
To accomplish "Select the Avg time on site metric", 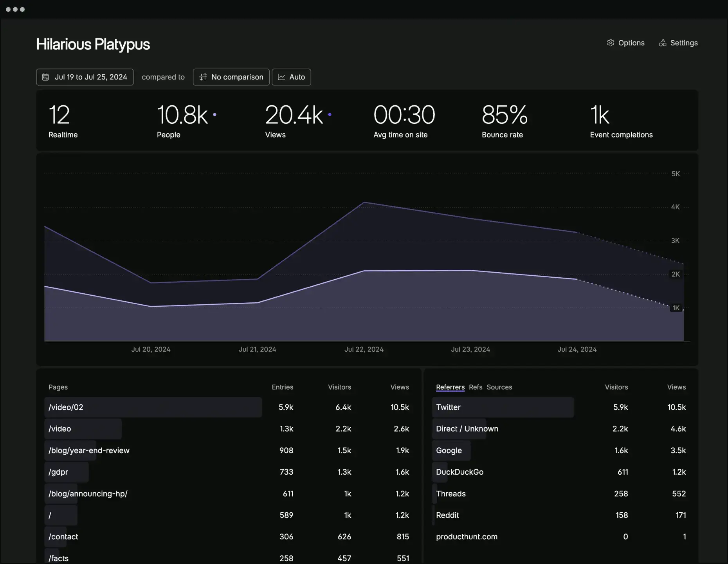I will pyautogui.click(x=404, y=121).
